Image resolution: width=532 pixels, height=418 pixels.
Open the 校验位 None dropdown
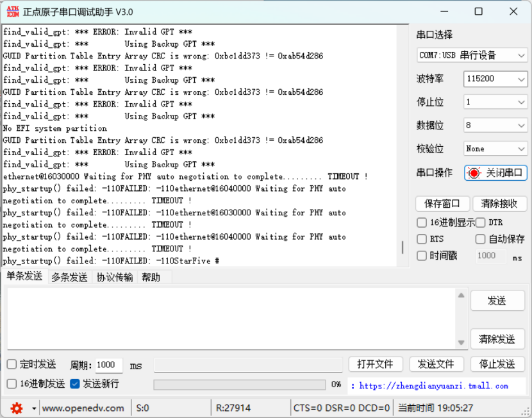[495, 149]
